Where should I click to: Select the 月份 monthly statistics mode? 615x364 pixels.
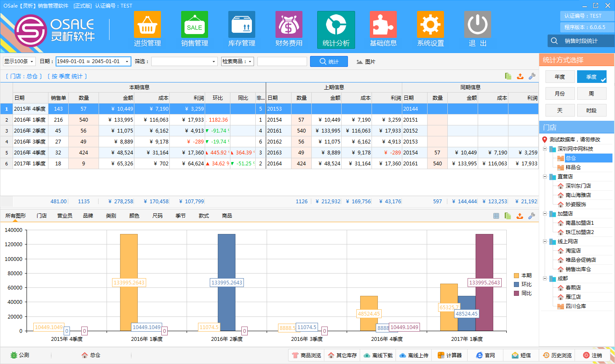560,93
